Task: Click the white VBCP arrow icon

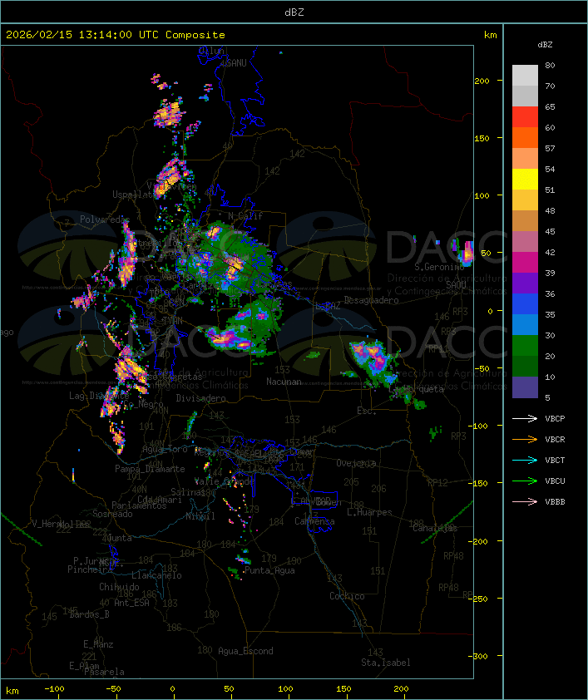Action: pyautogui.click(x=525, y=418)
